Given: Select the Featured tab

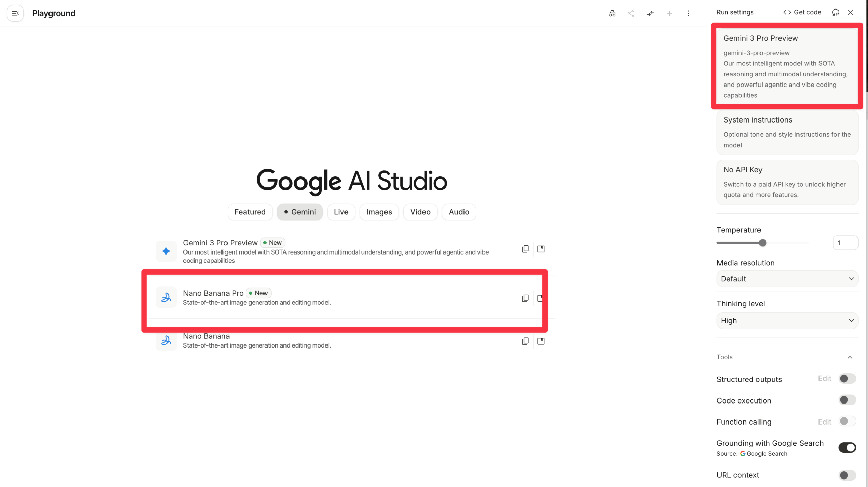Looking at the screenshot, I should click(x=250, y=212).
